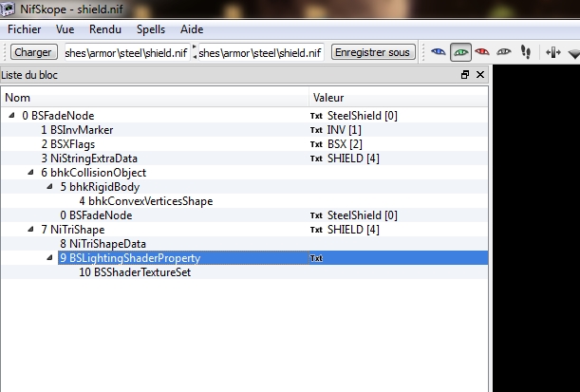The height and width of the screenshot is (392, 580).
Task: Select the 4 bhkConvexVerticesShape row
Action: point(244,201)
